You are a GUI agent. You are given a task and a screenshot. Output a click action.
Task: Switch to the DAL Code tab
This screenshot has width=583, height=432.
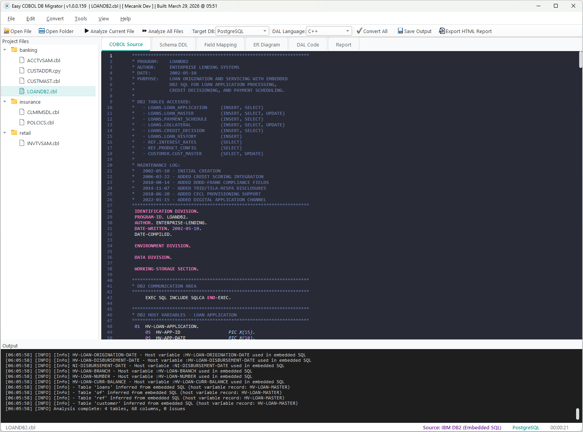[x=307, y=45]
